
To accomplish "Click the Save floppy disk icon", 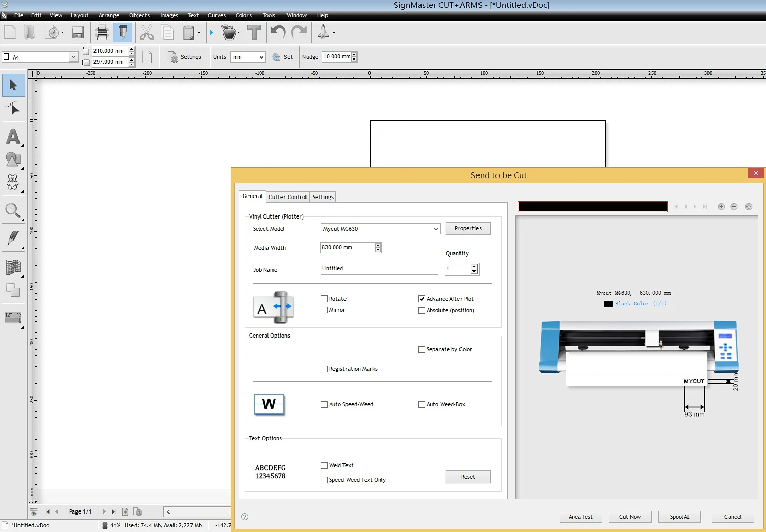I will click(78, 33).
